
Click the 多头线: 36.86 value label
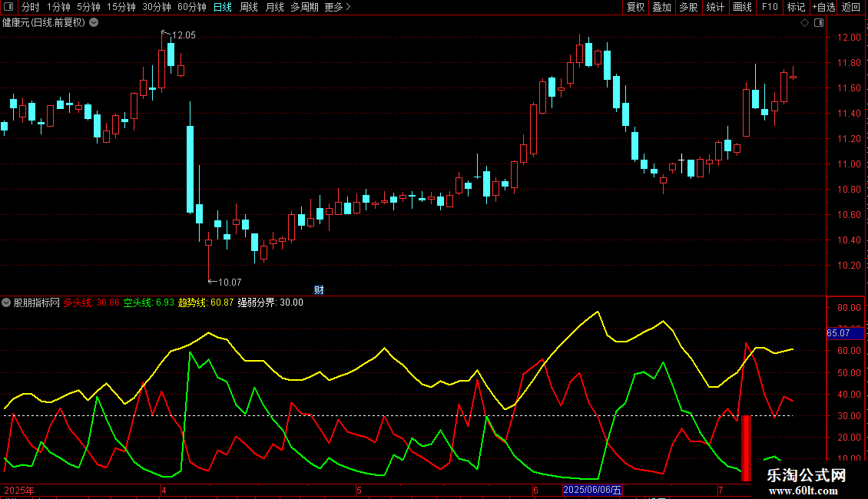pyautogui.click(x=91, y=302)
